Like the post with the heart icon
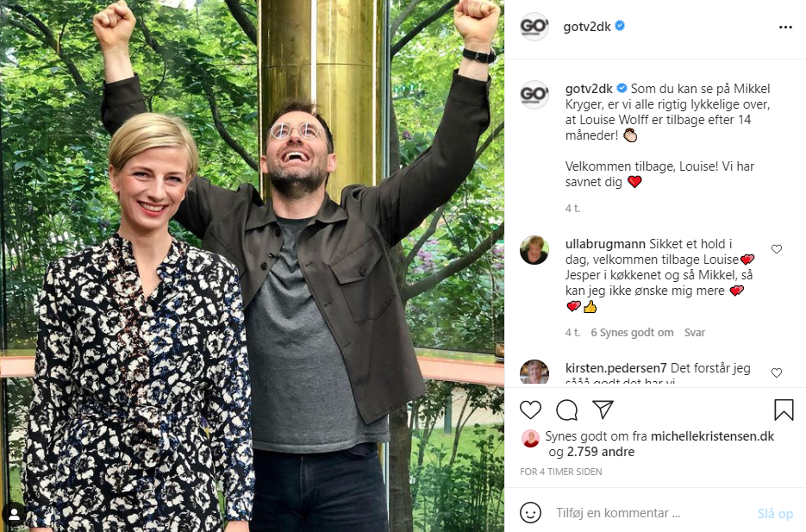The width and height of the screenshot is (806, 532). pyautogui.click(x=531, y=410)
